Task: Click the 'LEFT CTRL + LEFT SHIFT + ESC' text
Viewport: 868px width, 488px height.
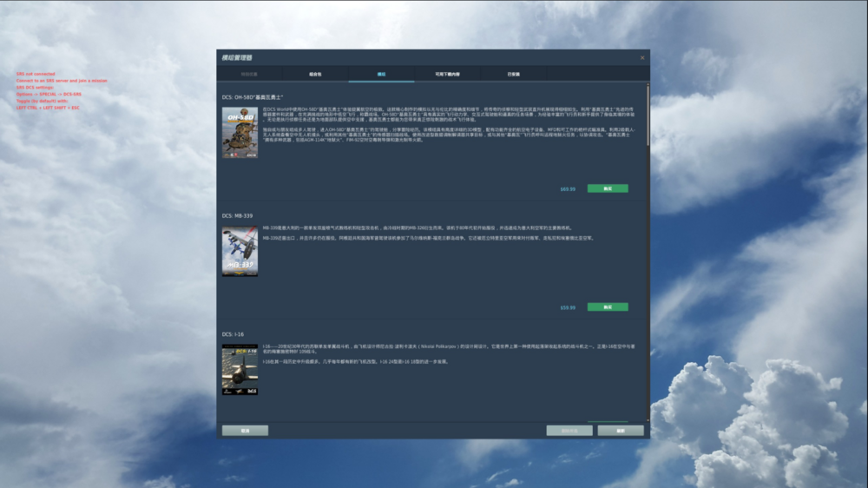Action: [48, 108]
